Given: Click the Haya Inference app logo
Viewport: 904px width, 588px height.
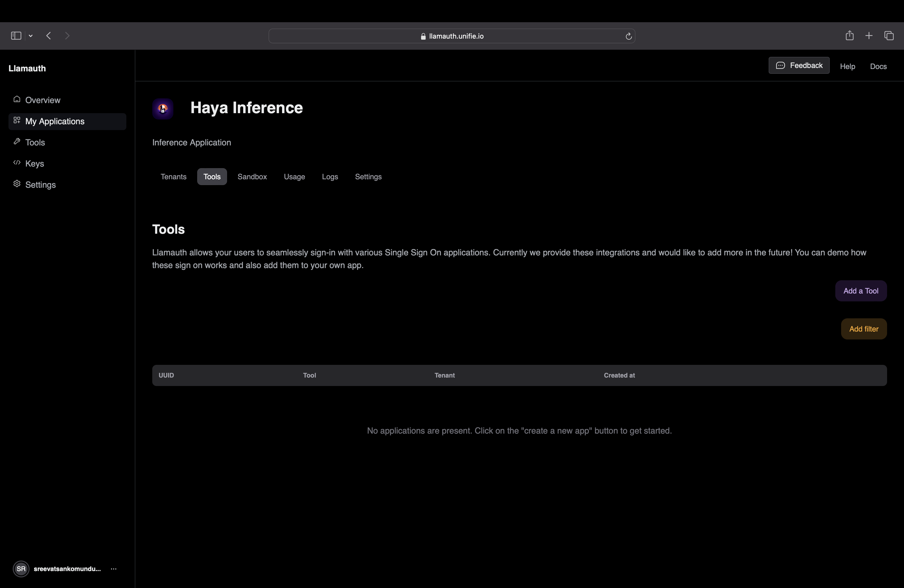Looking at the screenshot, I should coord(163,109).
